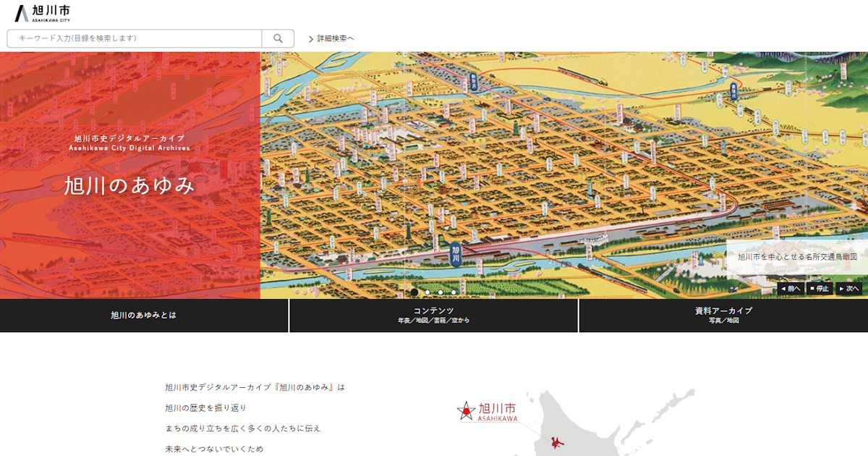
Task: Select the fourth slide indicator dot
Action: point(454,292)
